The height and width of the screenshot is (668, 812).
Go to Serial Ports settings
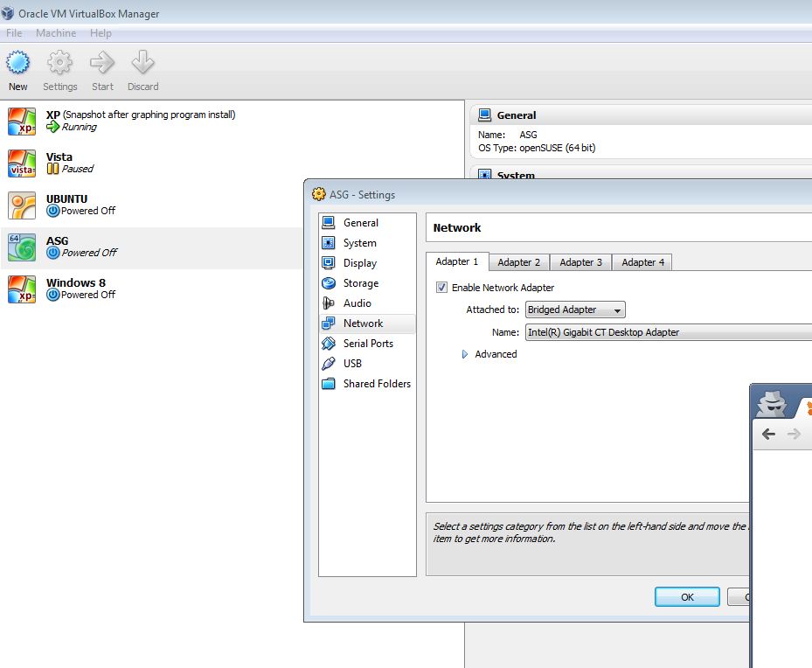367,344
